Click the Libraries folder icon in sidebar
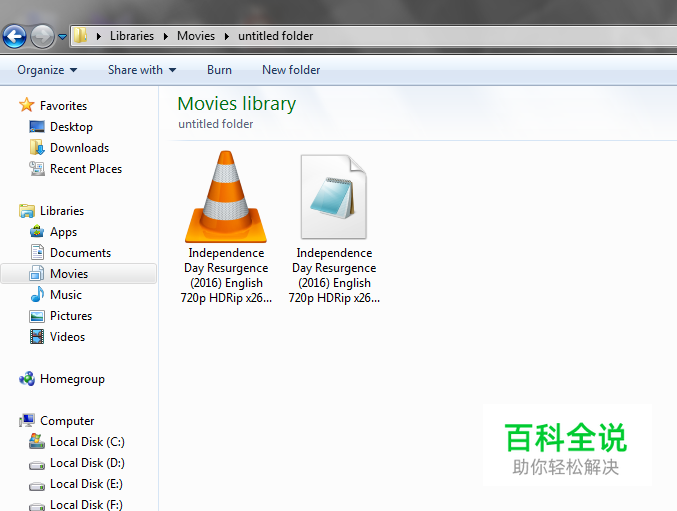The width and height of the screenshot is (677, 511). tap(27, 211)
